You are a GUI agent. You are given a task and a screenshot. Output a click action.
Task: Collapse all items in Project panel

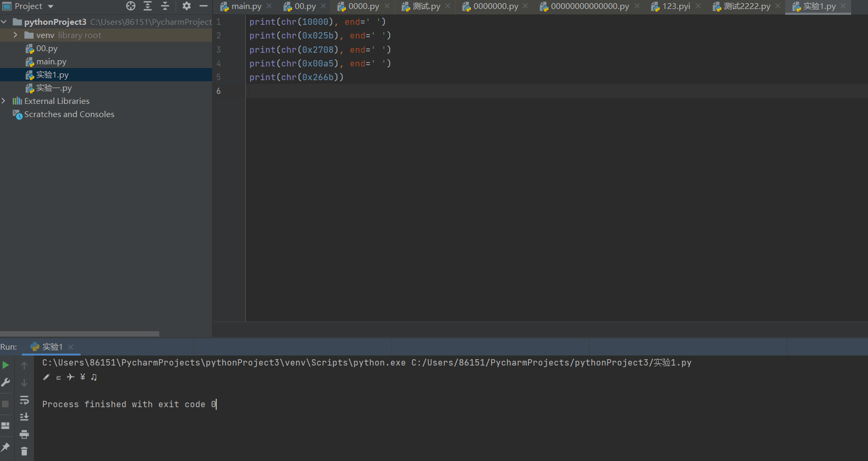coord(165,6)
